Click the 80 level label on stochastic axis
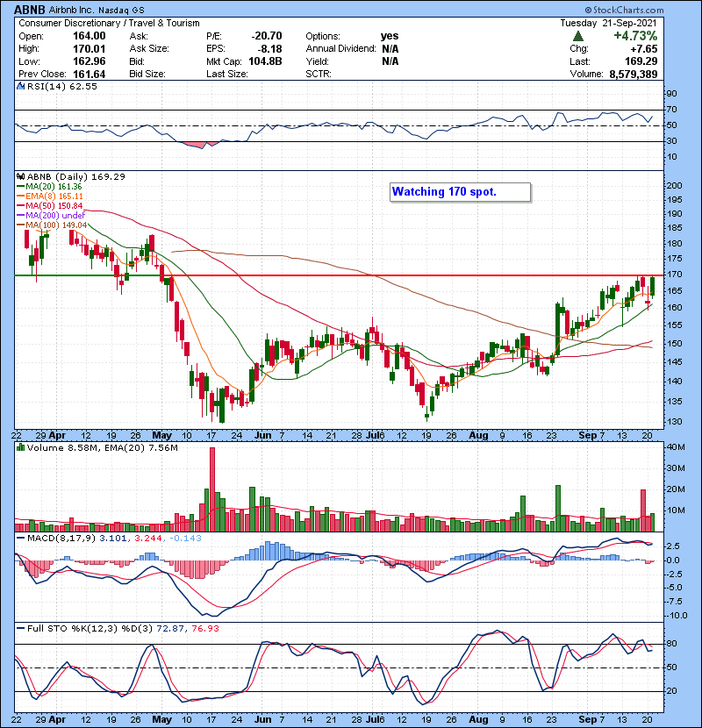This screenshot has height=728, width=702. 672,644
